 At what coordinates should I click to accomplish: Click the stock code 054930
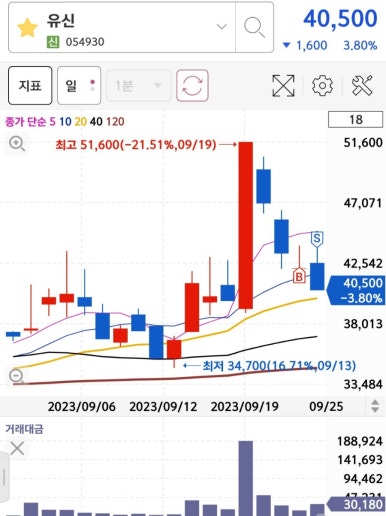(x=85, y=42)
